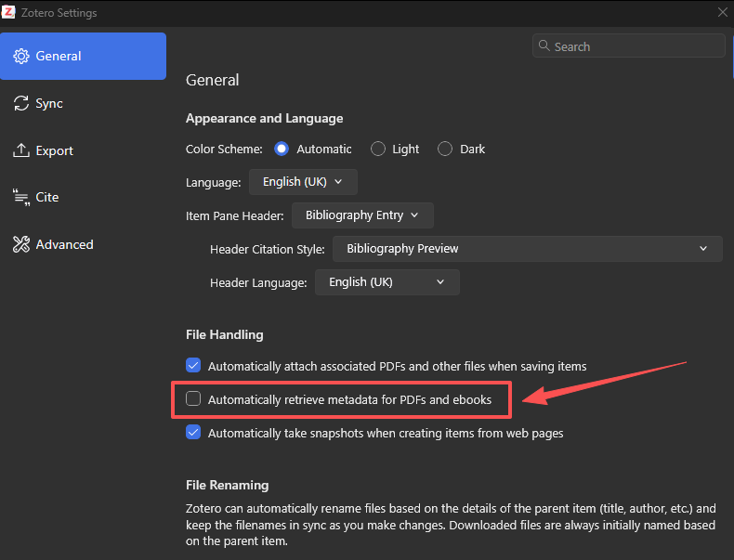734x560 pixels.
Task: Click the General page heading text
Action: (212, 80)
